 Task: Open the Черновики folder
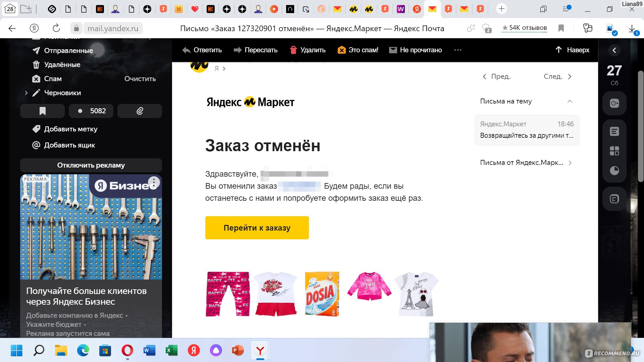62,93
